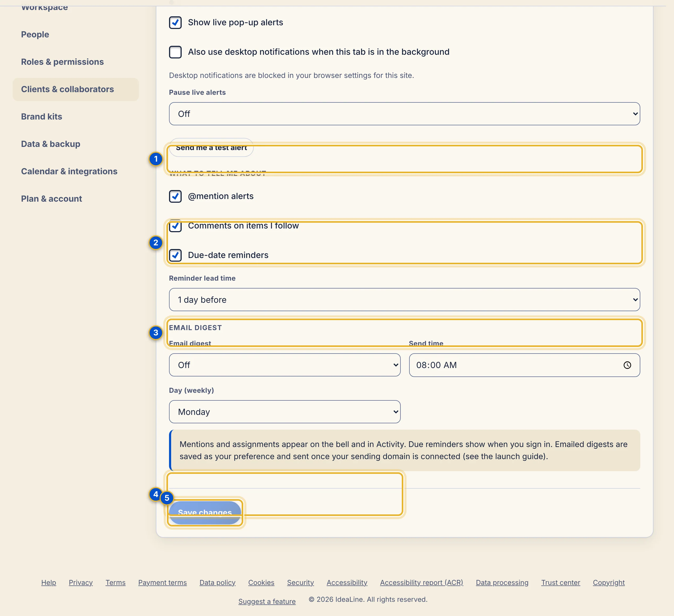
Task: Open the Data policy link
Action: tap(217, 583)
